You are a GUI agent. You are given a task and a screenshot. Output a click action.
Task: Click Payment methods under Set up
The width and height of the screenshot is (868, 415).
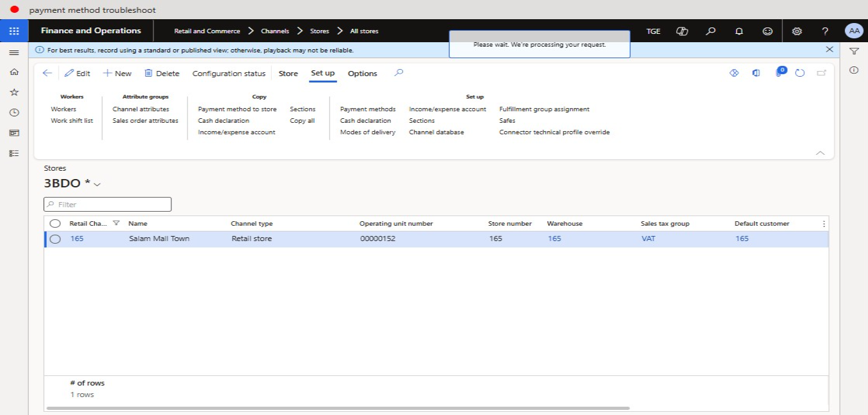(368, 109)
